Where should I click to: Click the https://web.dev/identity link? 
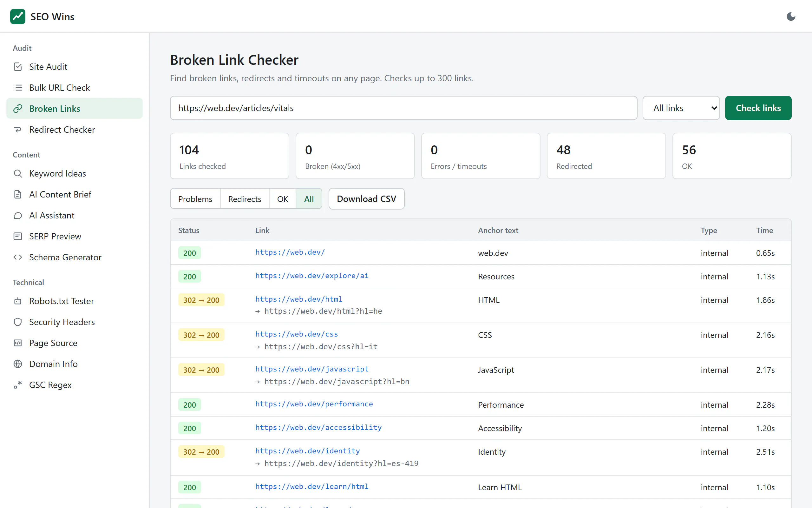point(307,451)
